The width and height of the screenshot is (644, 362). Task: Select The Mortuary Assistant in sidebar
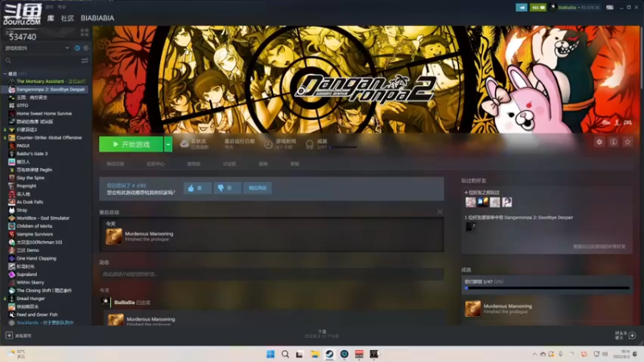(45, 81)
